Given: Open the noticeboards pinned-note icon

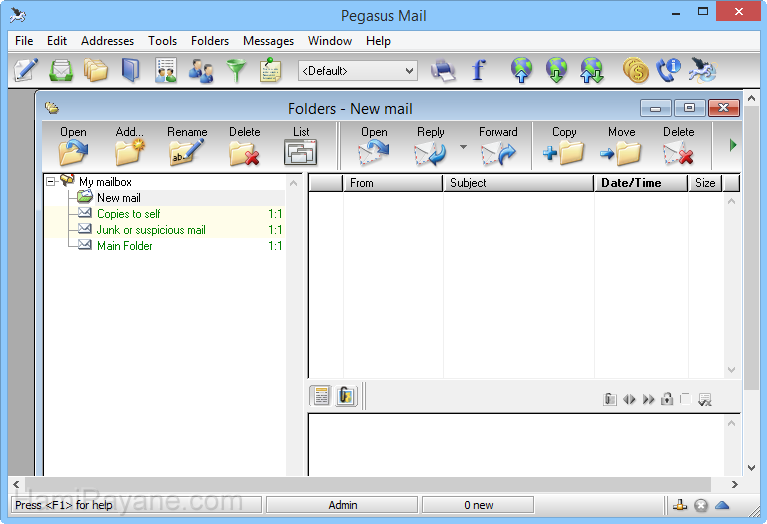Looking at the screenshot, I should [x=271, y=70].
